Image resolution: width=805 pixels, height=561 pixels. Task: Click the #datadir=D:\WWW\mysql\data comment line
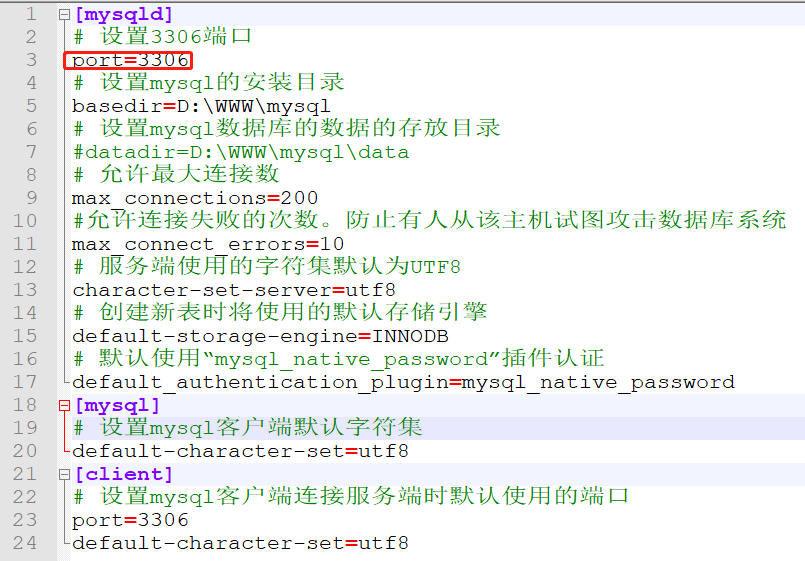pyautogui.click(x=241, y=152)
